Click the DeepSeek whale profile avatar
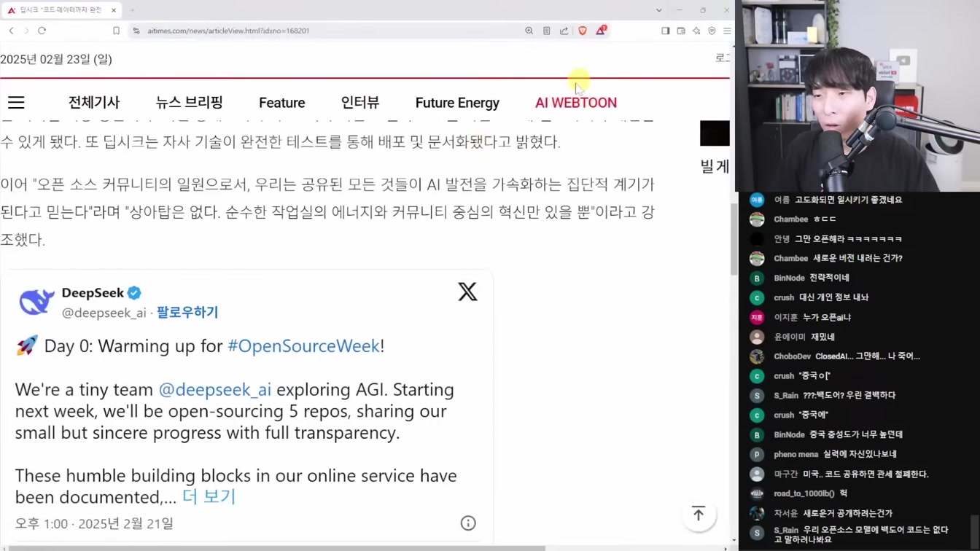 click(36, 301)
